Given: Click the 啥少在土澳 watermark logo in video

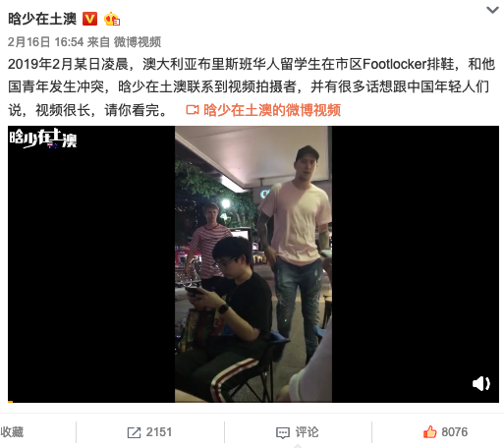Looking at the screenshot, I should coord(43,139).
